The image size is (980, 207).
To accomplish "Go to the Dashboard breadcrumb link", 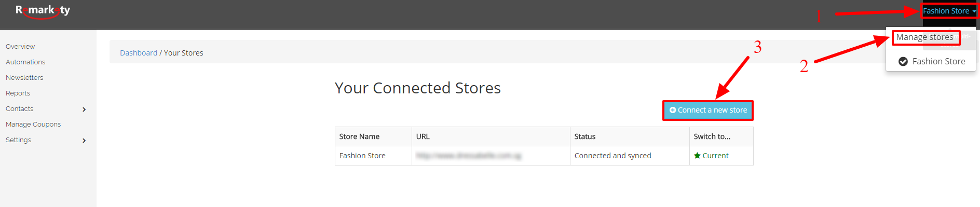I will (139, 53).
